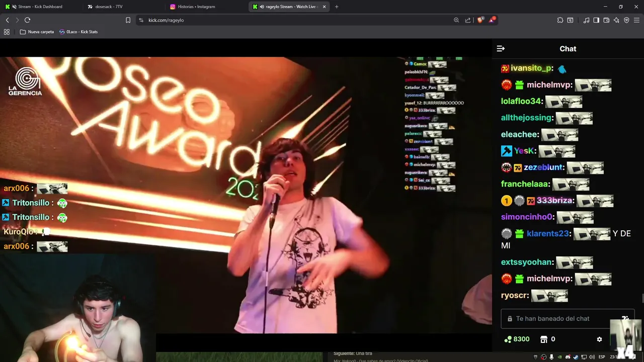Screen dimensions: 644x362
Task: Open Brave Rewards triangle icon
Action: (x=492, y=20)
